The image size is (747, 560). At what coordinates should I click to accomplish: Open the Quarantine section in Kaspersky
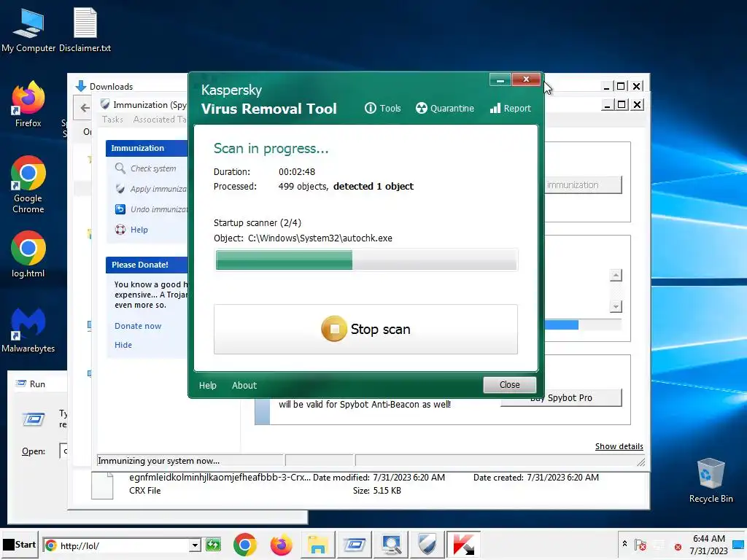[x=444, y=109]
